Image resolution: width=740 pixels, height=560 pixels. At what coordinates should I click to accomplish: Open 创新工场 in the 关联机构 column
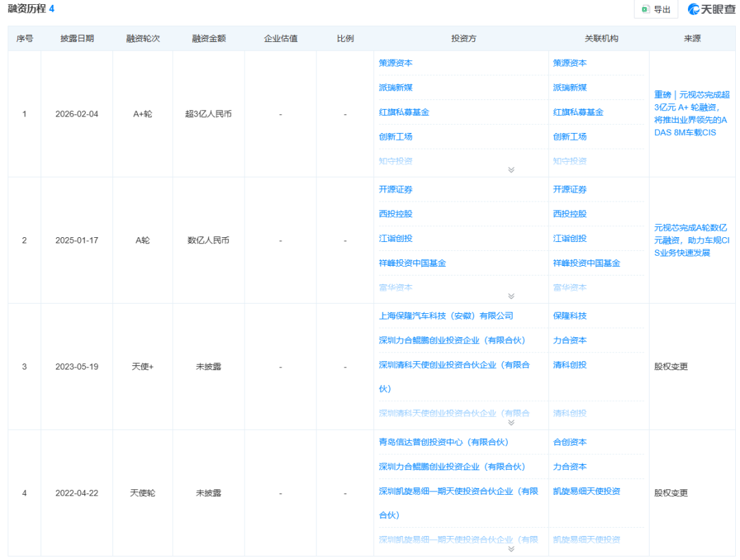coord(569,136)
